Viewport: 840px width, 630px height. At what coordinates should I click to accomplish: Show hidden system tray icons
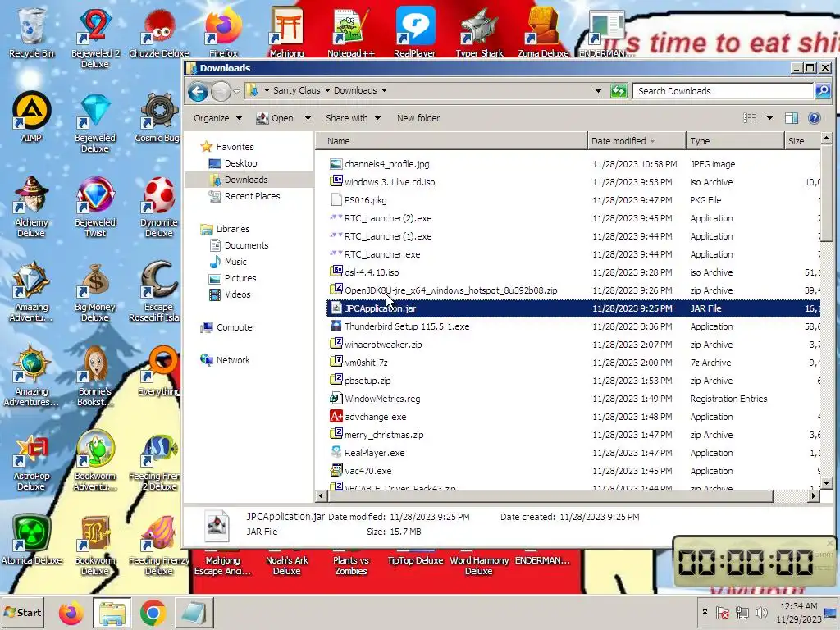[x=705, y=612]
